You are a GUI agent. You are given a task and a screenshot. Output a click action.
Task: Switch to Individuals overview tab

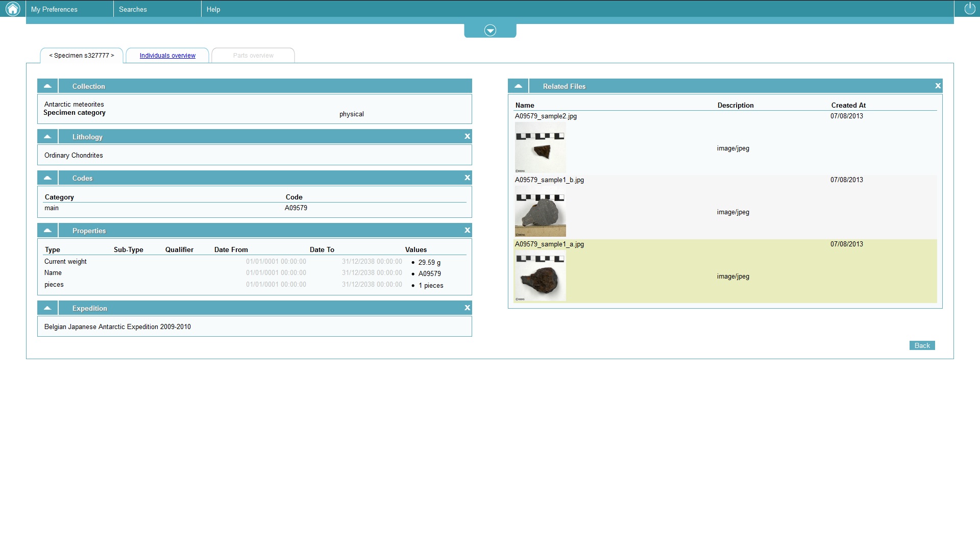(167, 56)
